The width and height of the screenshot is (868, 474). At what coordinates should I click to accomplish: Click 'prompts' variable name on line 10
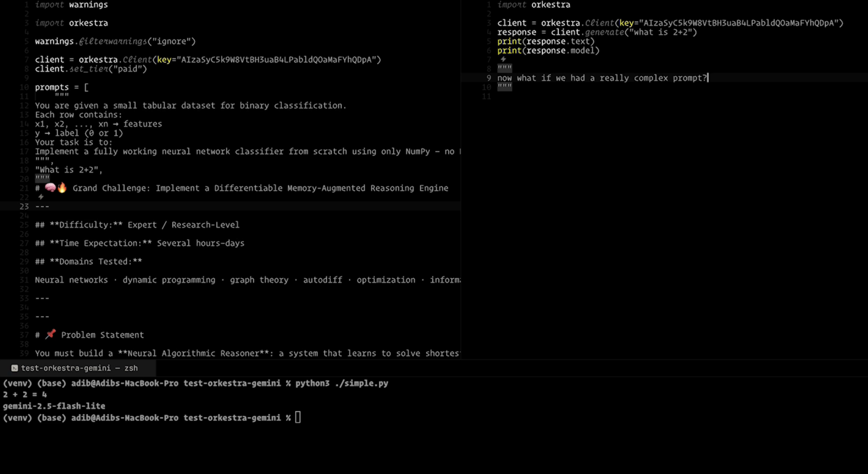(52, 87)
